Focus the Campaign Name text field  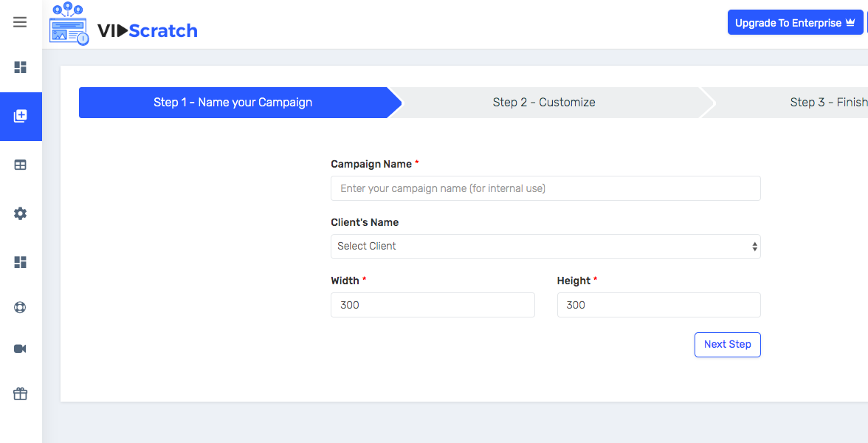tap(545, 188)
